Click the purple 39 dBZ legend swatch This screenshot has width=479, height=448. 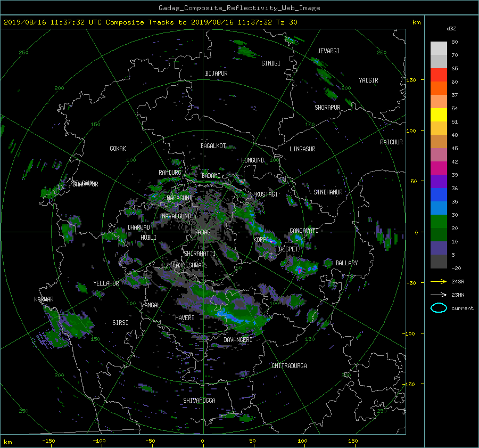click(439, 181)
